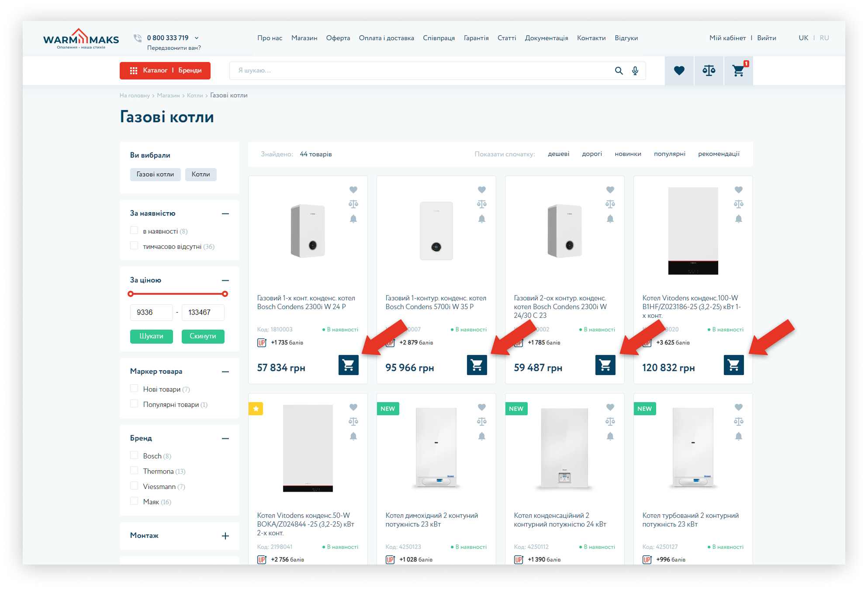Check 'тимчасово відсутні' filter
Image resolution: width=868 pixels, height=589 pixels.
coord(134,245)
